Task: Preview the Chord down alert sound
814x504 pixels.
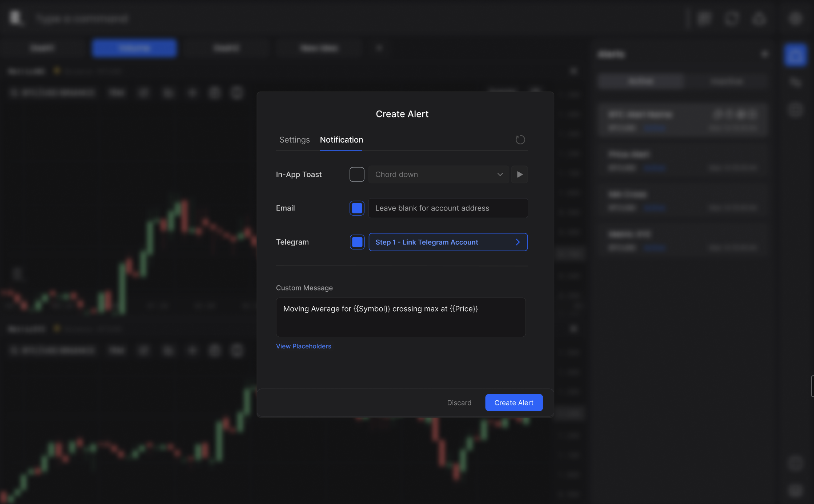Action: (x=519, y=174)
